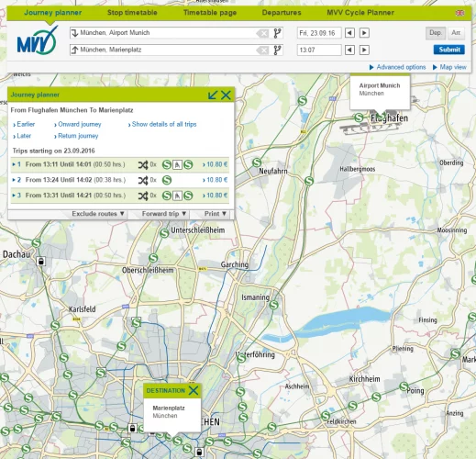Open the Exclude routes dropdown
The height and width of the screenshot is (459, 476).
(98, 214)
